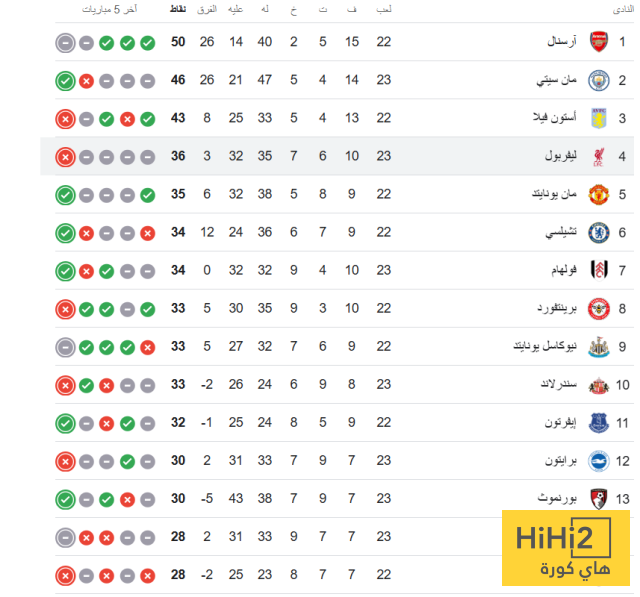
Task: Click the Manchester City crest icon
Action: click(598, 80)
